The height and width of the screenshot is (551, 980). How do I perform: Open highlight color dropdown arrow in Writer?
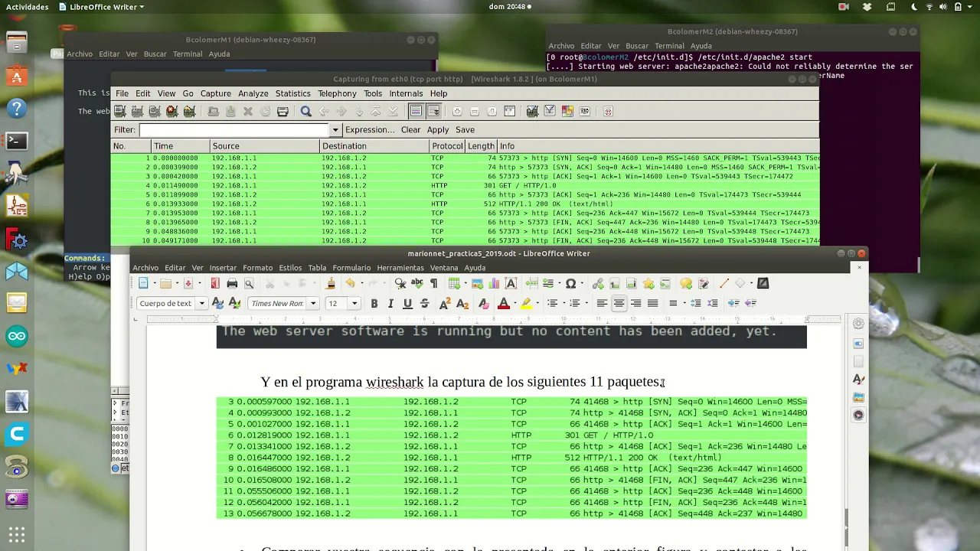click(537, 303)
